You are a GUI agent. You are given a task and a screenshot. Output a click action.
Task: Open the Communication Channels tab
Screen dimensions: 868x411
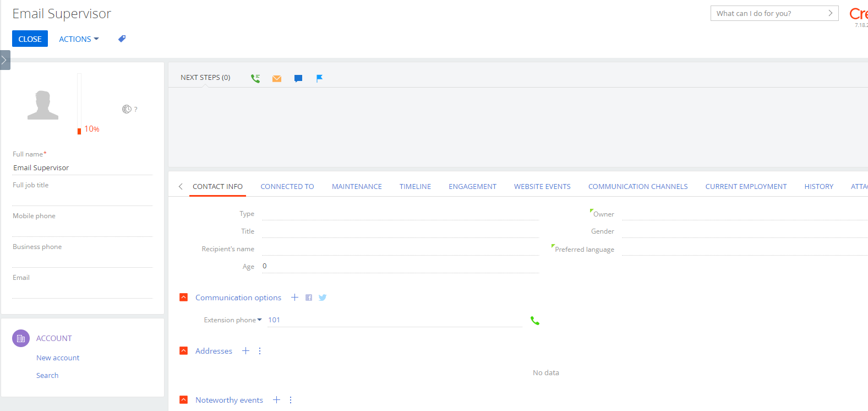(638, 187)
